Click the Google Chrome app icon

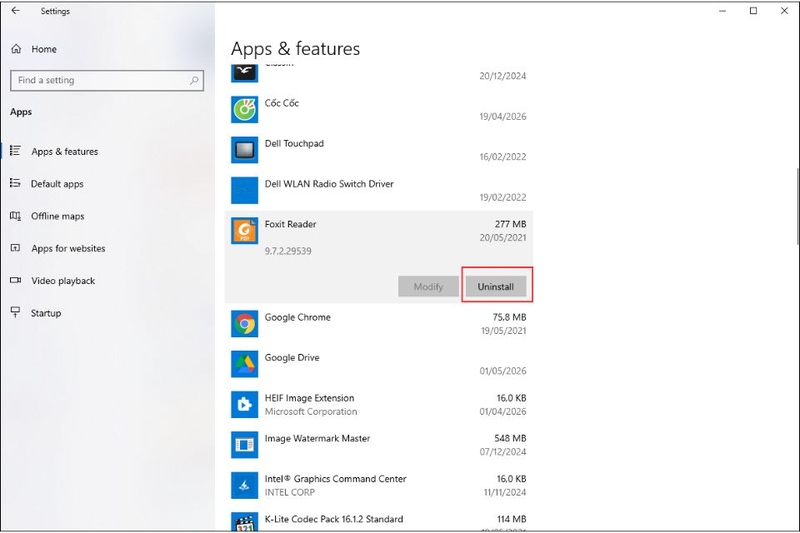pyautogui.click(x=244, y=324)
